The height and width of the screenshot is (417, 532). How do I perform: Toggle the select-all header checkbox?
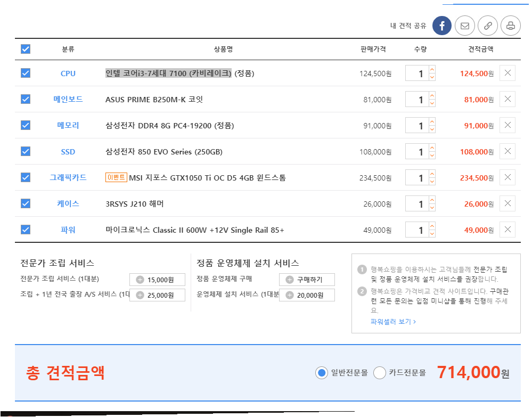[26, 49]
